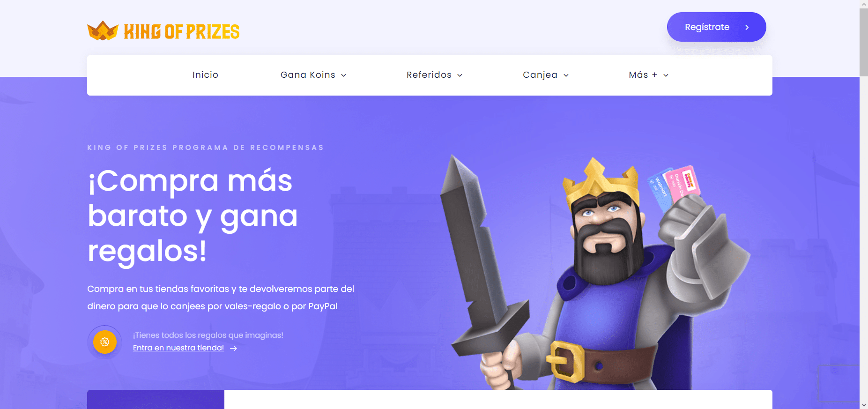The width and height of the screenshot is (868, 409).
Task: Click the arrow icon inside the Regístrate button
Action: (747, 27)
